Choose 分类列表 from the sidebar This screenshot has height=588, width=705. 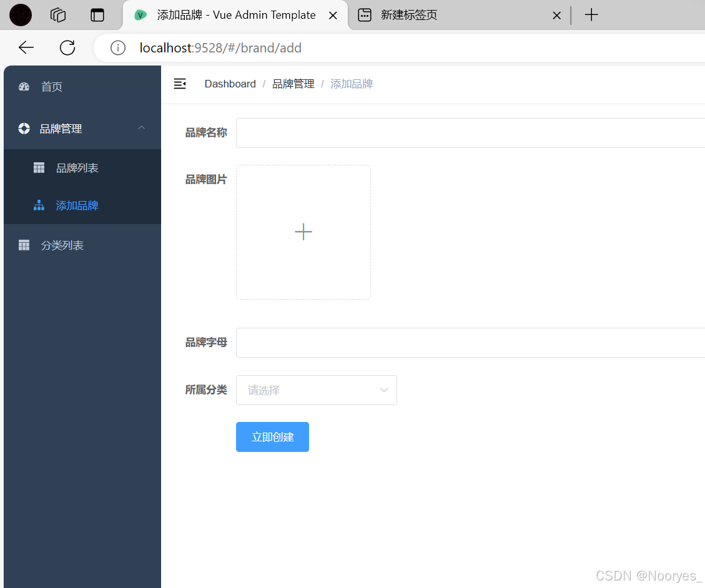tap(62, 245)
